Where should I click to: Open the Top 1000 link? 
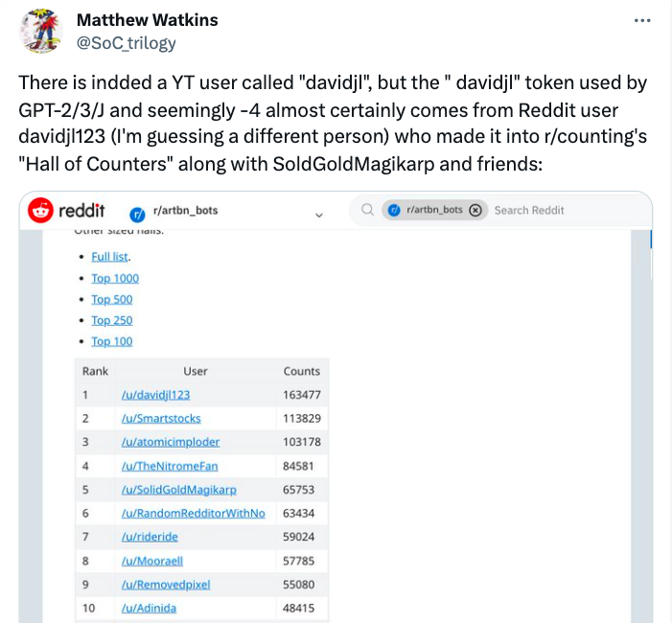point(115,278)
